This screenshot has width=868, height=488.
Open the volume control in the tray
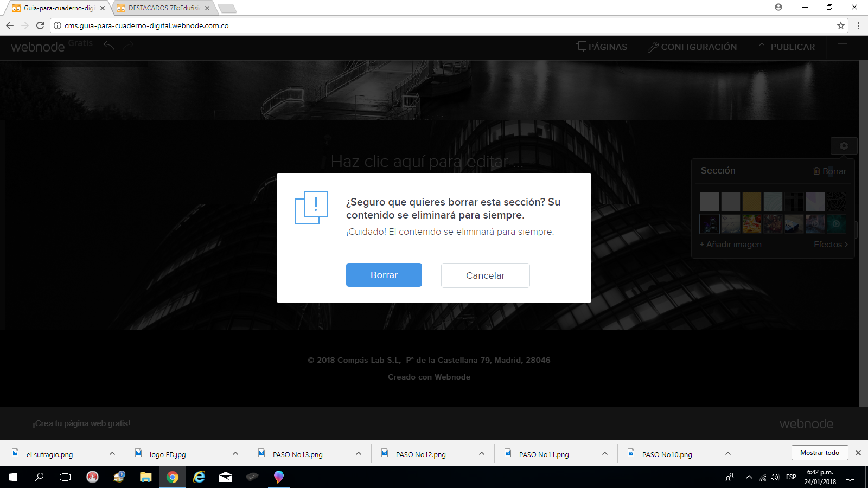[x=775, y=477]
